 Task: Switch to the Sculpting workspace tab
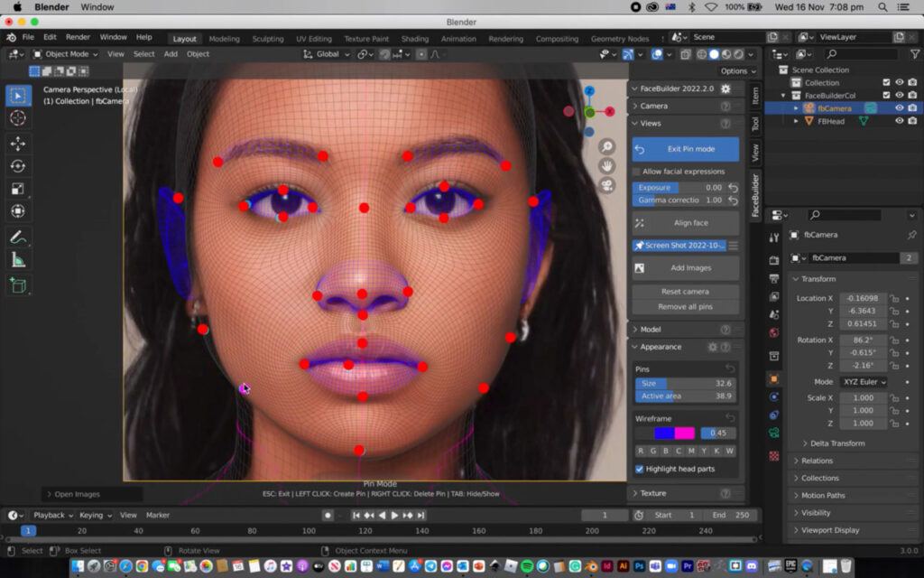tap(267, 39)
